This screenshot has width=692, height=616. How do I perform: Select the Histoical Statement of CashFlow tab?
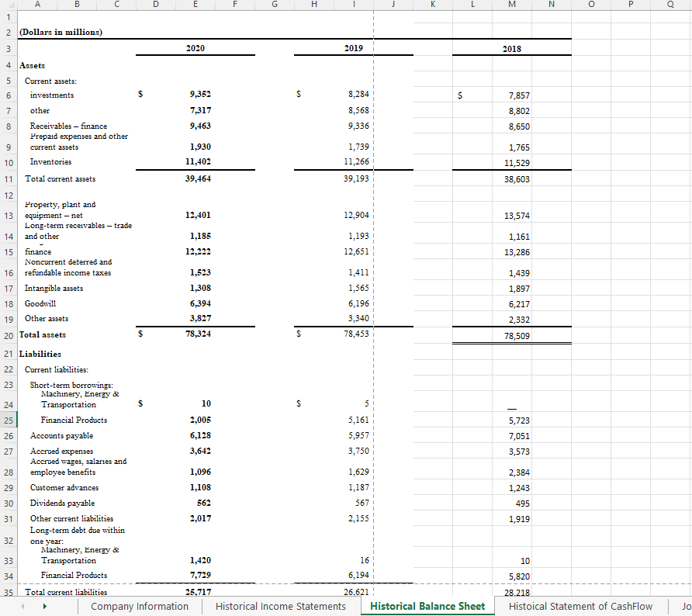coord(580,605)
